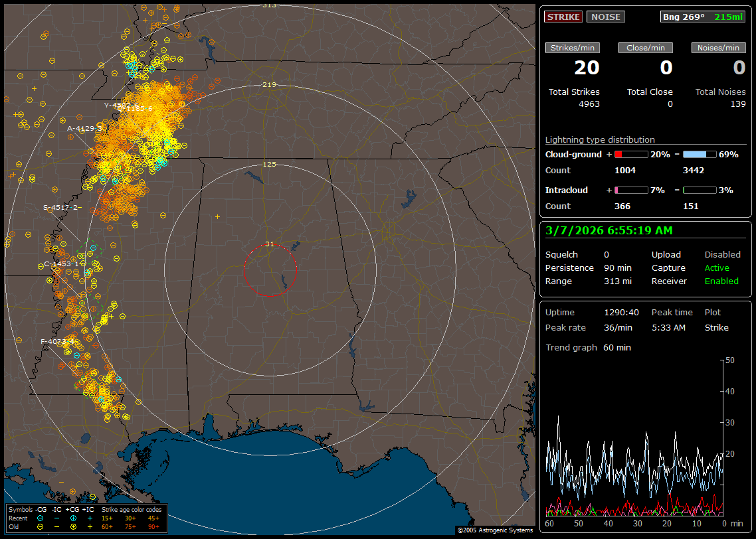Click the Close/min header button
Screen dimensions: 756x539
(646, 48)
